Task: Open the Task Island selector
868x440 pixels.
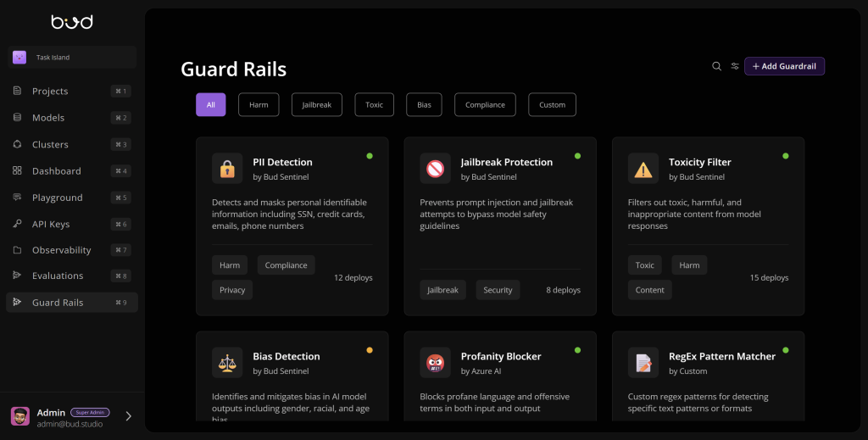Action: pyautogui.click(x=72, y=58)
